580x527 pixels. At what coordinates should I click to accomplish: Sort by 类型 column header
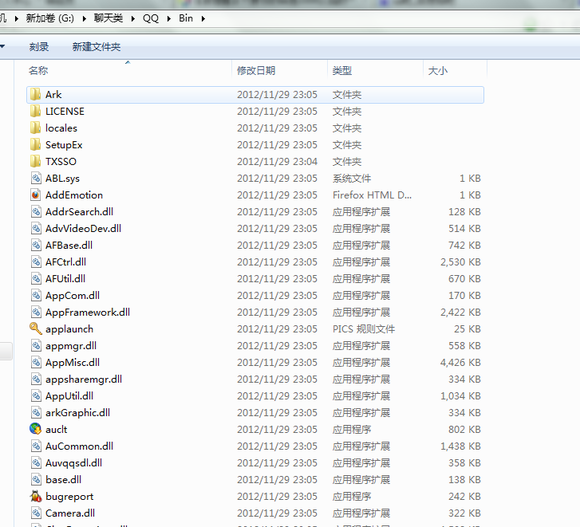(342, 71)
